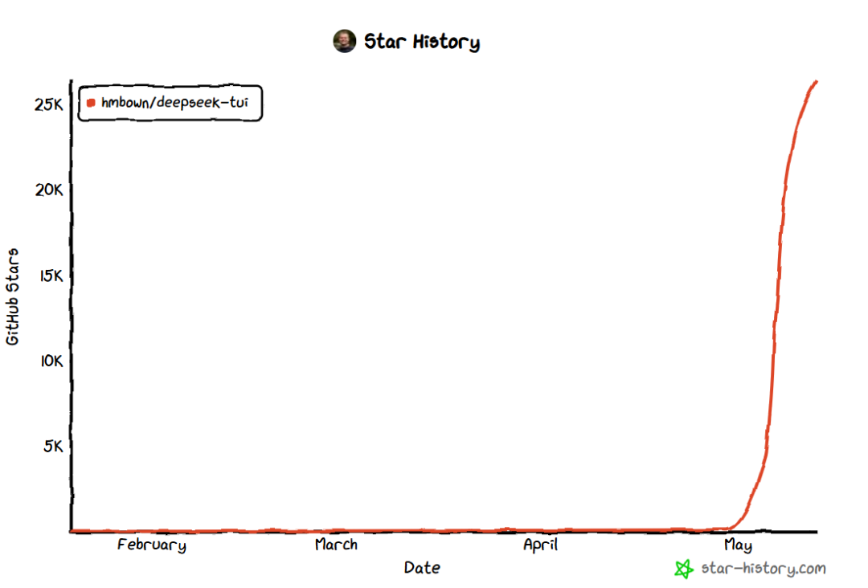Click the 15K tick on y-axis
The height and width of the screenshot is (588, 868).
(x=51, y=276)
